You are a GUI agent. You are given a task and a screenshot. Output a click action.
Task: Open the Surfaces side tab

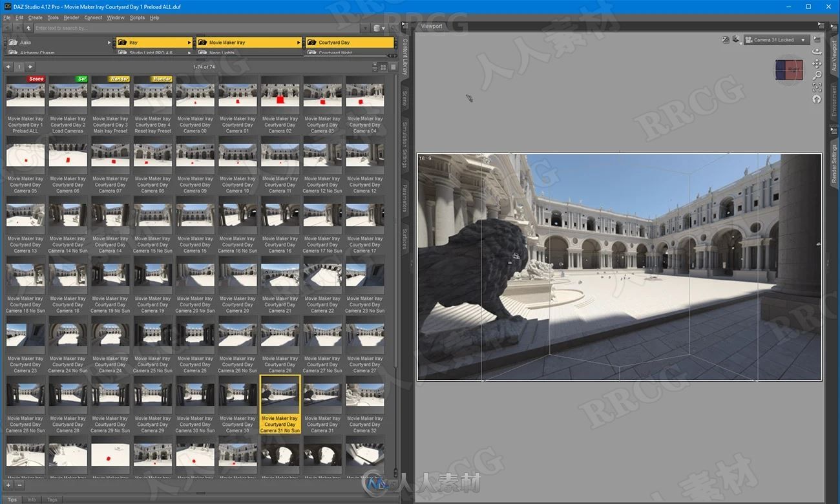(x=405, y=238)
